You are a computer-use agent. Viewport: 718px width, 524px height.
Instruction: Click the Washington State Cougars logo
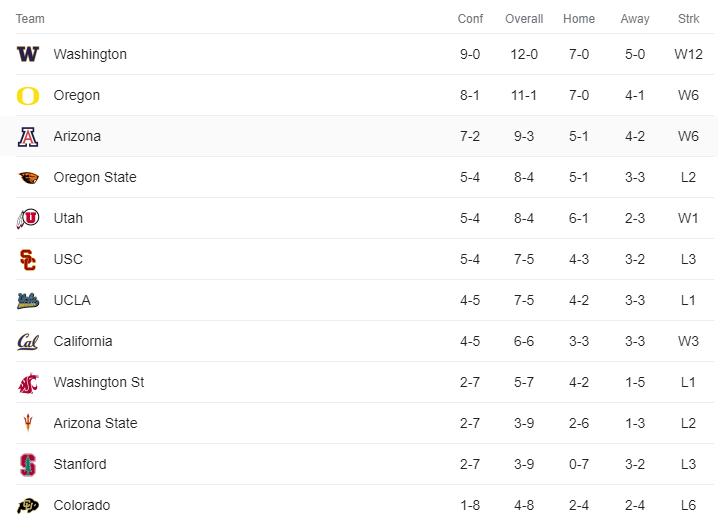pos(28,382)
